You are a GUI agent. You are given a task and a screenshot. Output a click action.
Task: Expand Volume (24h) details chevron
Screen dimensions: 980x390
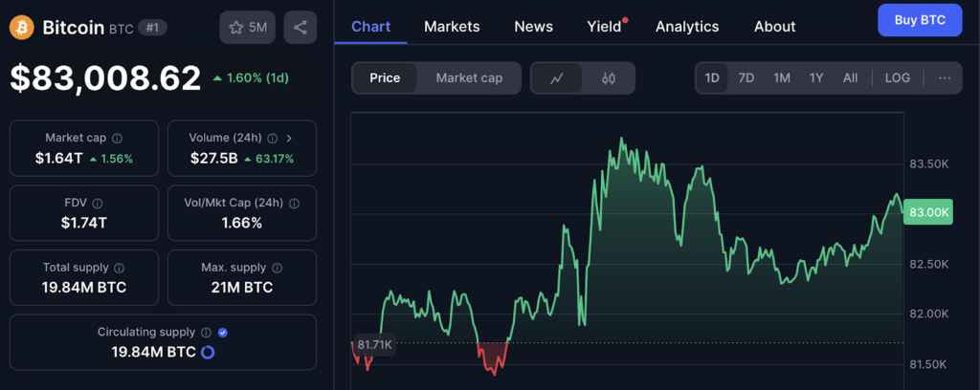coord(289,139)
